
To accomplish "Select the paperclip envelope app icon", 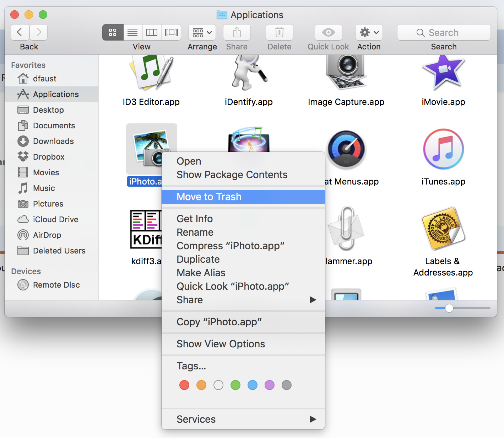I will (x=346, y=229).
